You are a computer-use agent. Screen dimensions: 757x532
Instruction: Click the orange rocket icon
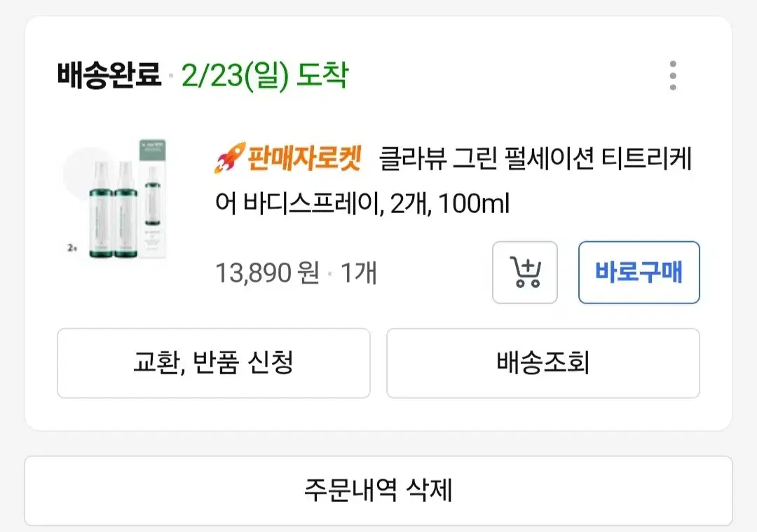point(229,158)
